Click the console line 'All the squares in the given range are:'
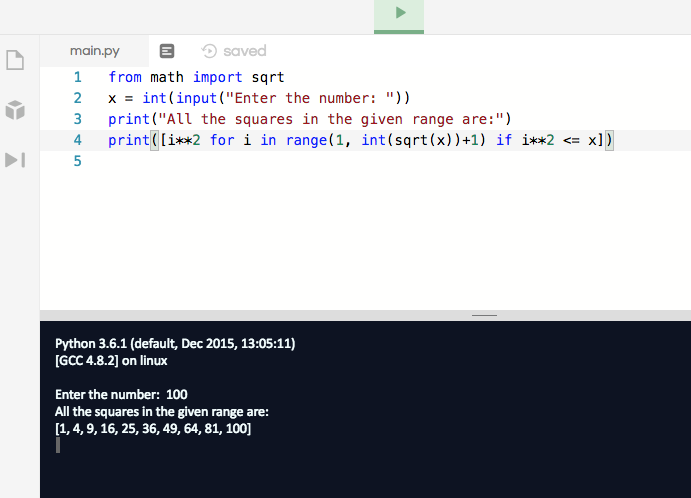The image size is (691, 498). pyautogui.click(x=162, y=411)
